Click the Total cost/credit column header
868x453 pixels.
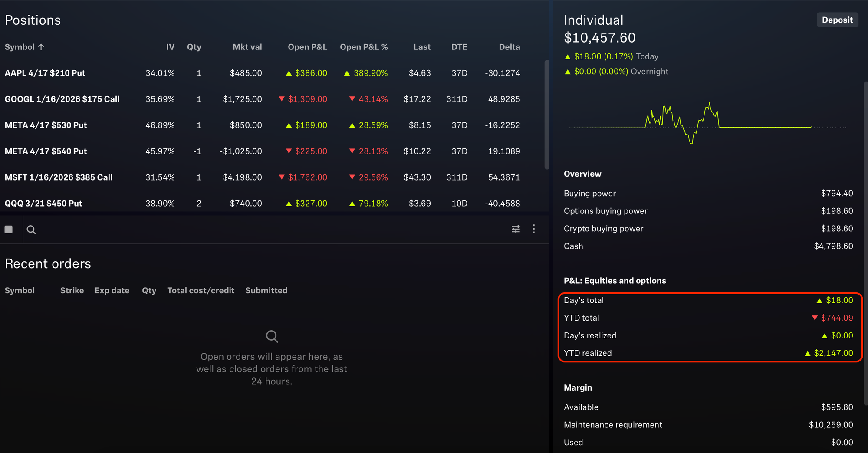(201, 290)
